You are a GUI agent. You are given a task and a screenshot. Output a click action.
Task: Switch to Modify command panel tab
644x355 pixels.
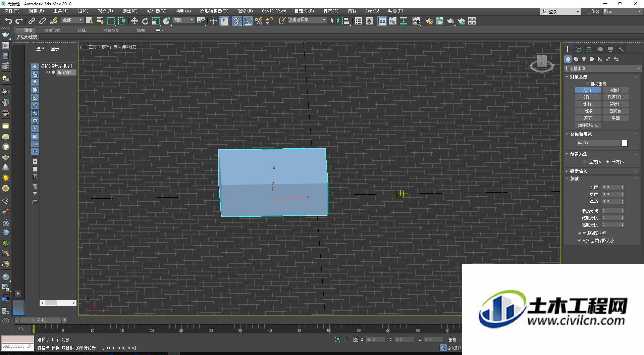(578, 49)
